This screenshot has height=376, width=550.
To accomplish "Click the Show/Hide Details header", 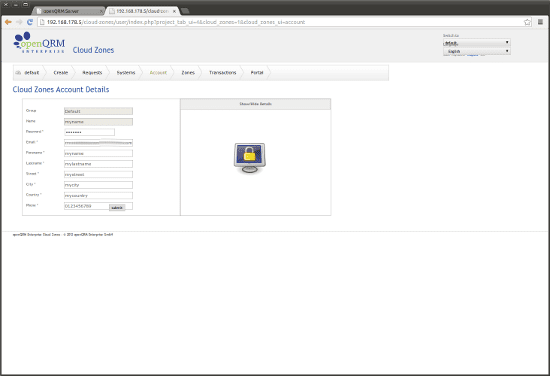I will coord(255,104).
